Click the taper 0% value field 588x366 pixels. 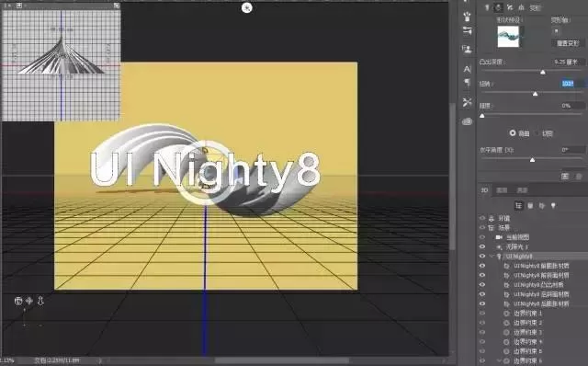572,106
